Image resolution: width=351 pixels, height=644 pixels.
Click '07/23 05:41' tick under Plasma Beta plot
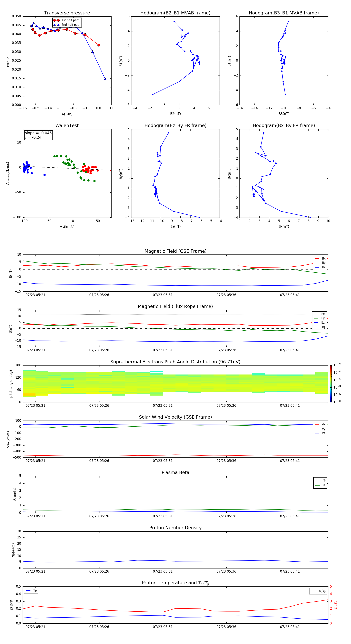[290, 516]
